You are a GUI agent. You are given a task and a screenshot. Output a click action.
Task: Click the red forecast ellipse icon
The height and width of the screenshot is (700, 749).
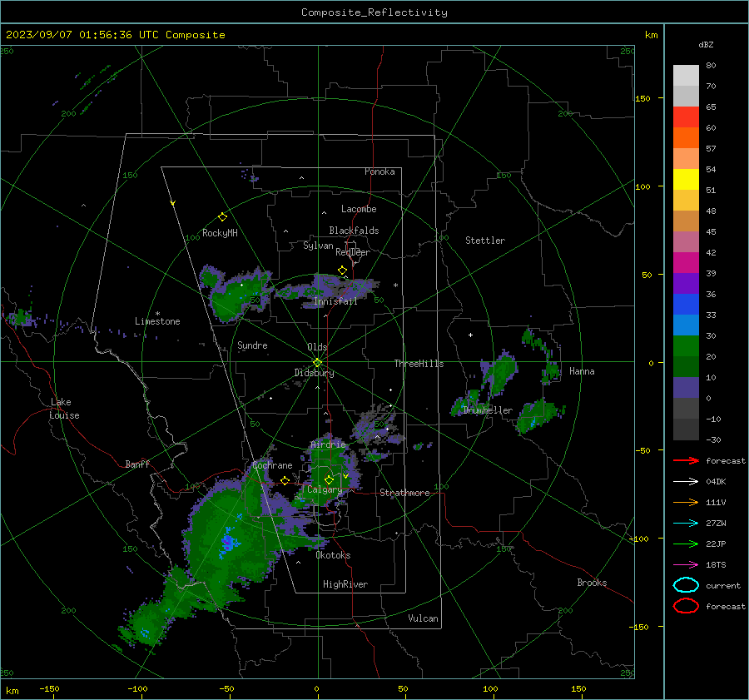click(x=686, y=606)
